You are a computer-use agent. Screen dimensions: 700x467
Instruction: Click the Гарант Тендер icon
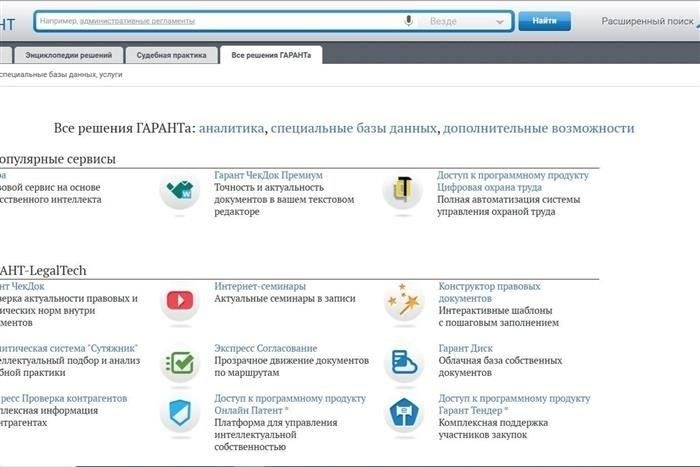coord(403,413)
